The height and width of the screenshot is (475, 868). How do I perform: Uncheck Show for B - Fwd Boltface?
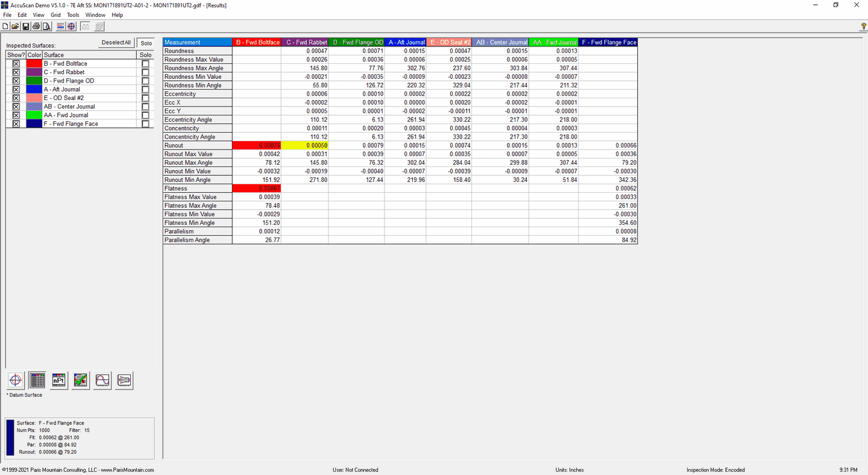[16, 64]
